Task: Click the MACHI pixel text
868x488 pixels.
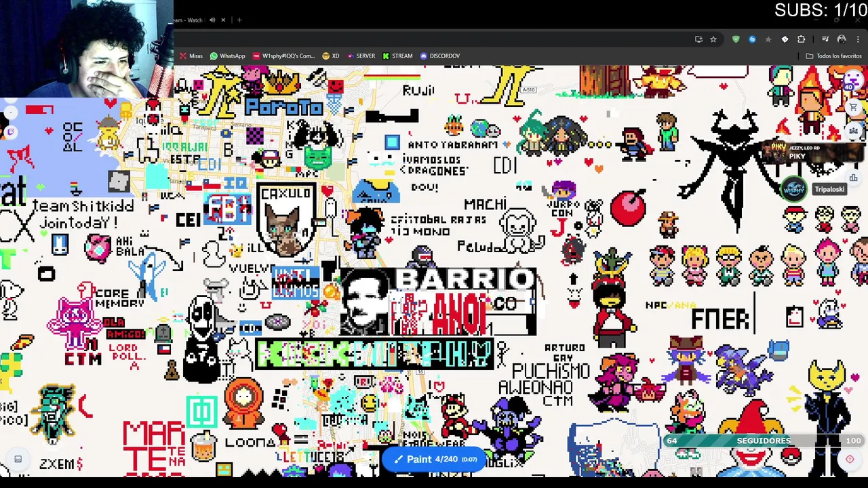Action: (x=486, y=203)
